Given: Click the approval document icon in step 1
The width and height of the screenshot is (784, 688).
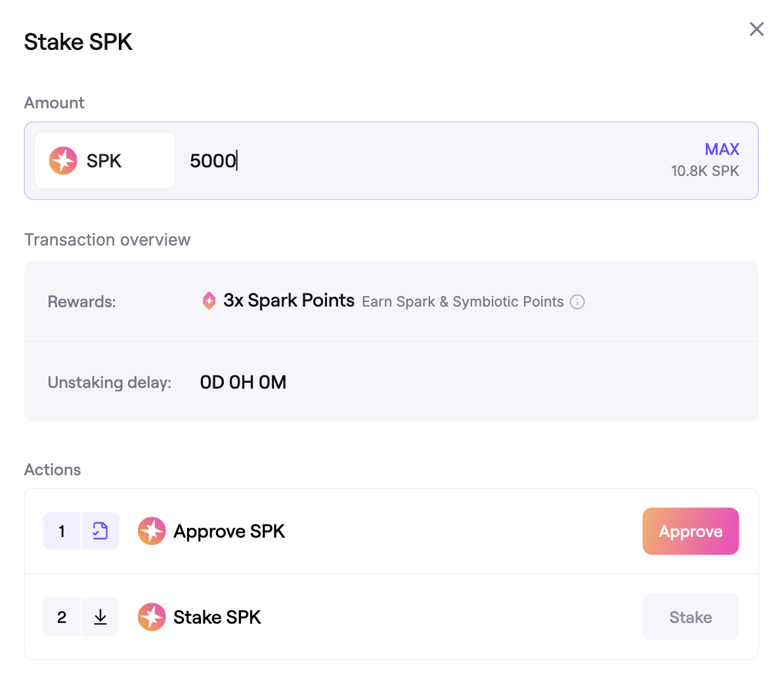Looking at the screenshot, I should coord(100,531).
